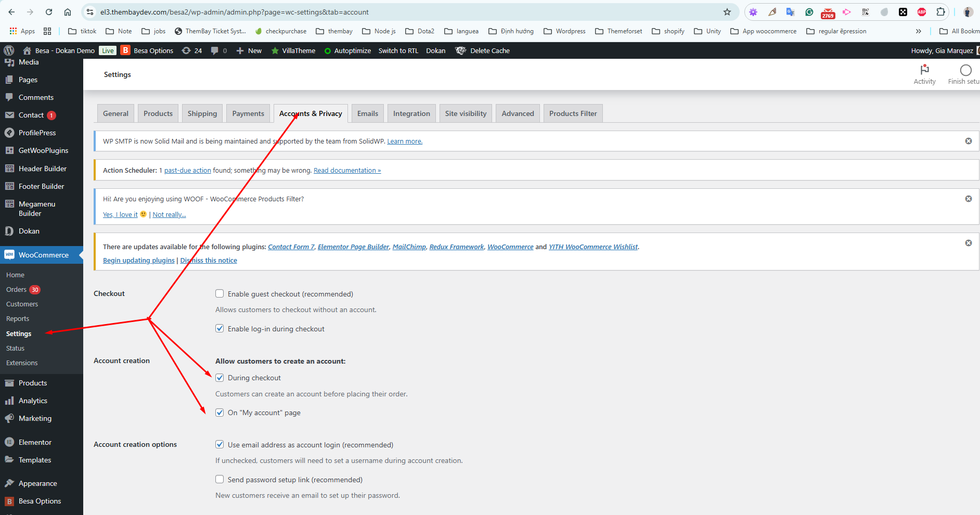Image resolution: width=980 pixels, height=515 pixels.
Task: Toggle Enable log-in during checkout
Action: coord(220,328)
